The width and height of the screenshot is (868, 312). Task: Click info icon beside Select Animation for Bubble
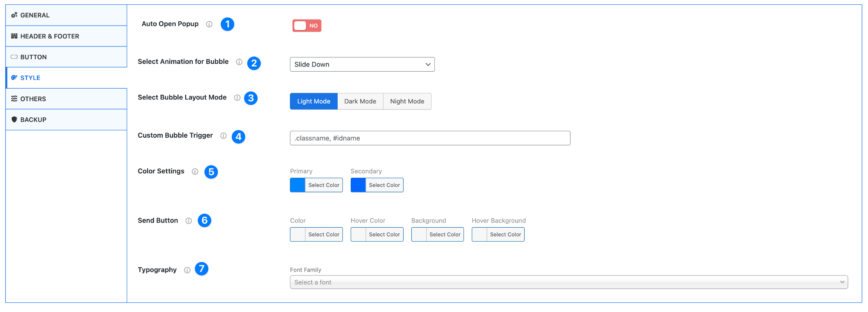click(x=239, y=62)
